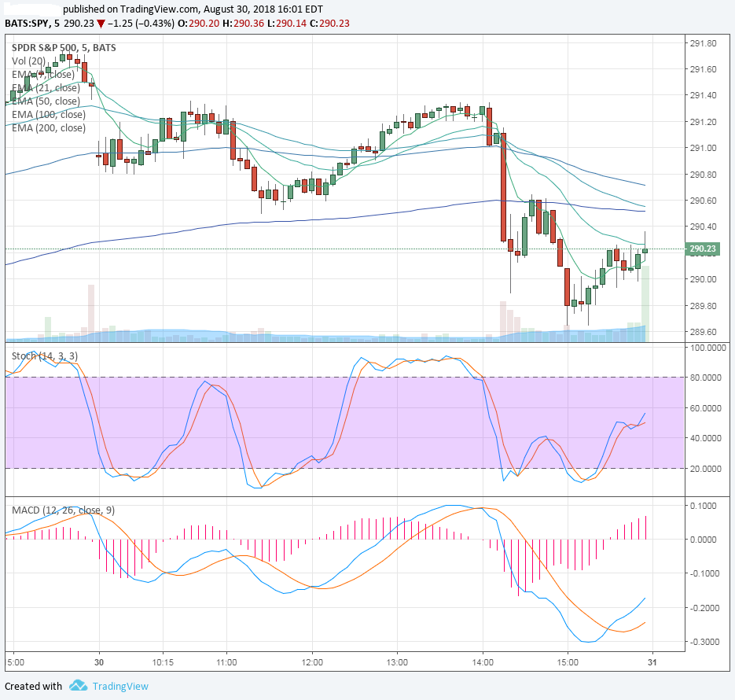Click the 20.0000 stochastic level label
This screenshot has height=700, width=735.
(x=705, y=469)
